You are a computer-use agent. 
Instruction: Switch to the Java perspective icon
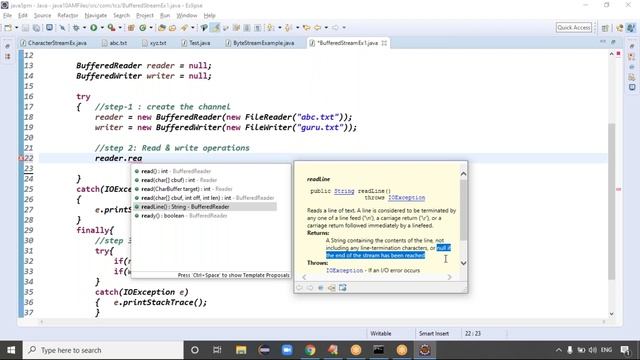tap(631, 28)
